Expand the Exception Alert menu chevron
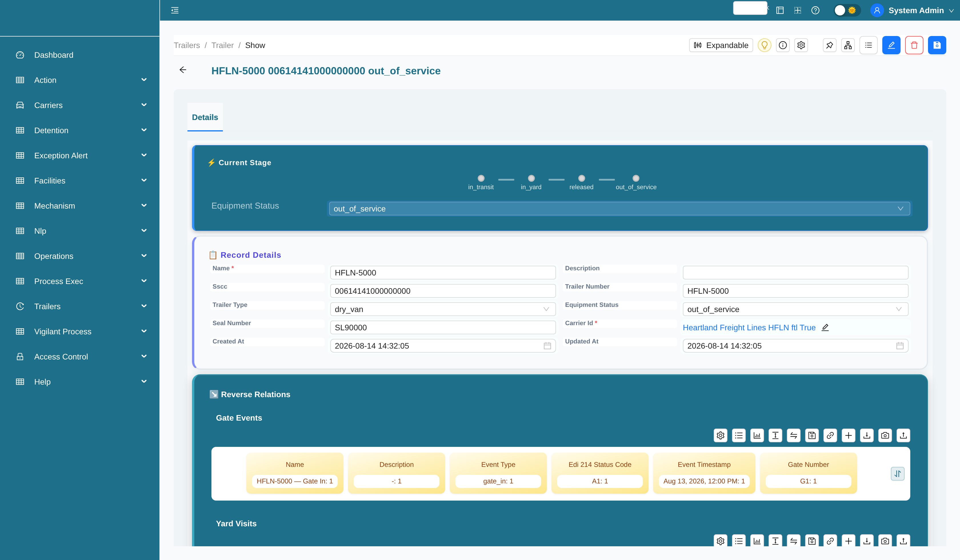Screen dimensions: 960x560 144,155
